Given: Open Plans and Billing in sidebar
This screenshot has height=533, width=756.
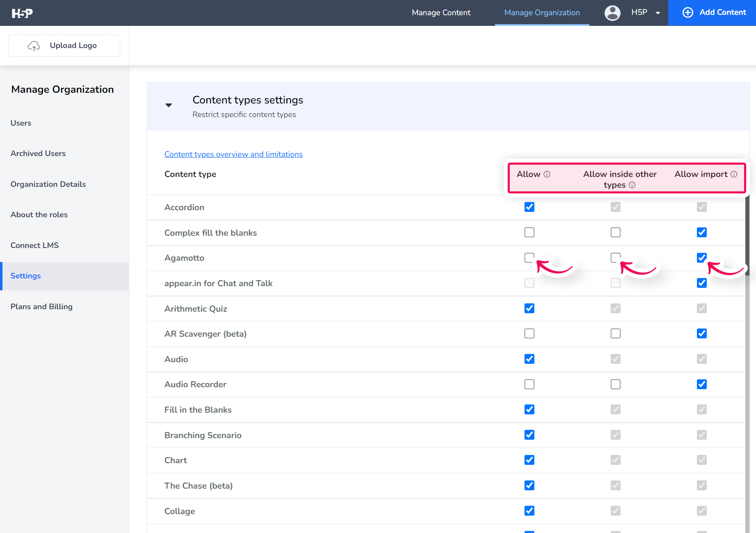Looking at the screenshot, I should click(41, 306).
